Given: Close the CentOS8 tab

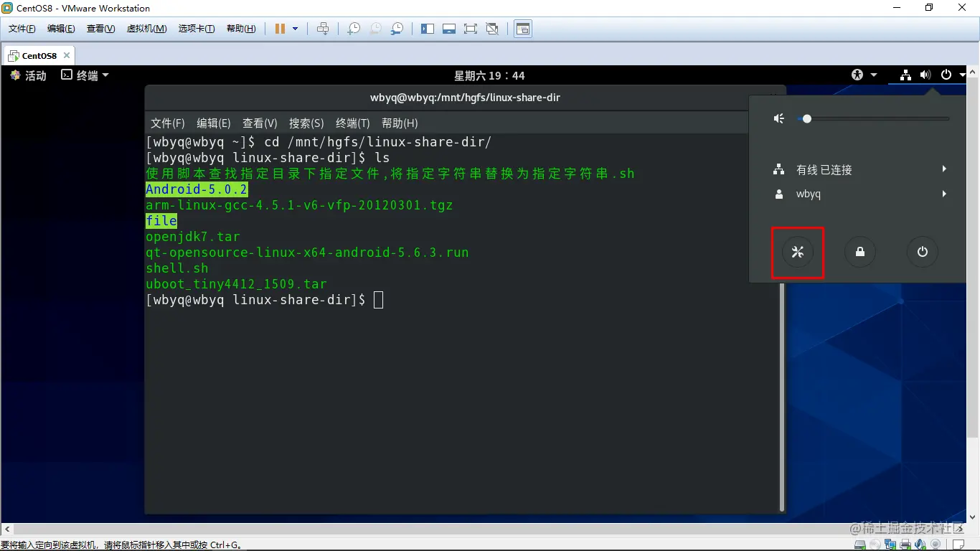Looking at the screenshot, I should 67,55.
